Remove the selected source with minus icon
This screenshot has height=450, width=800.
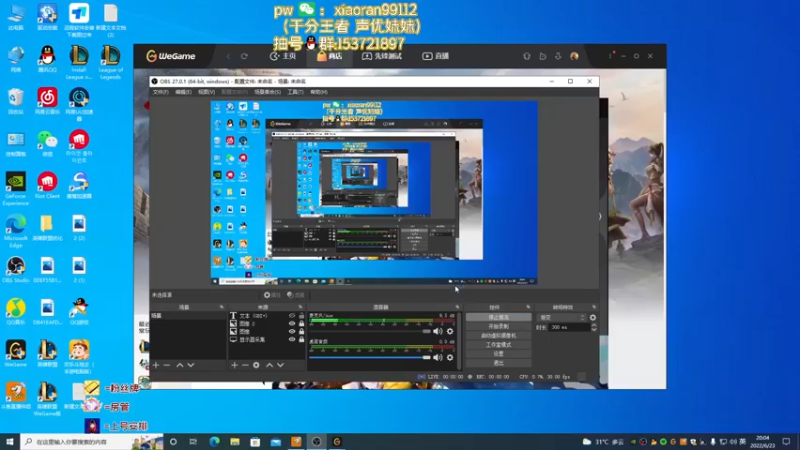tap(245, 365)
